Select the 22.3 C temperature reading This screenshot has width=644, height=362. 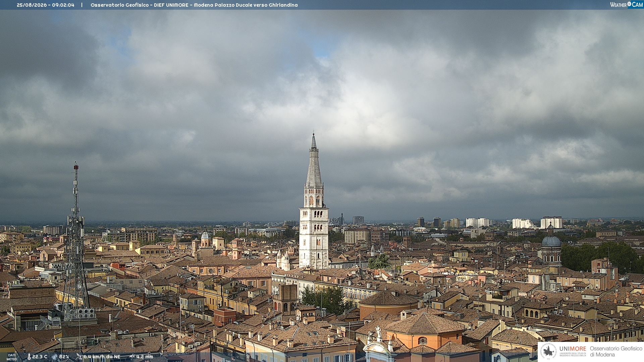40,357
